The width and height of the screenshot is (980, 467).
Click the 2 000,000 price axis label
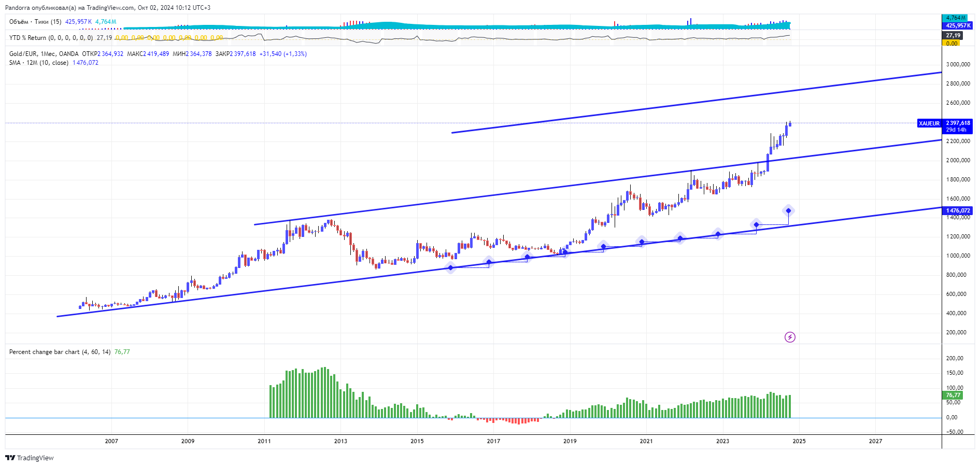pyautogui.click(x=958, y=160)
